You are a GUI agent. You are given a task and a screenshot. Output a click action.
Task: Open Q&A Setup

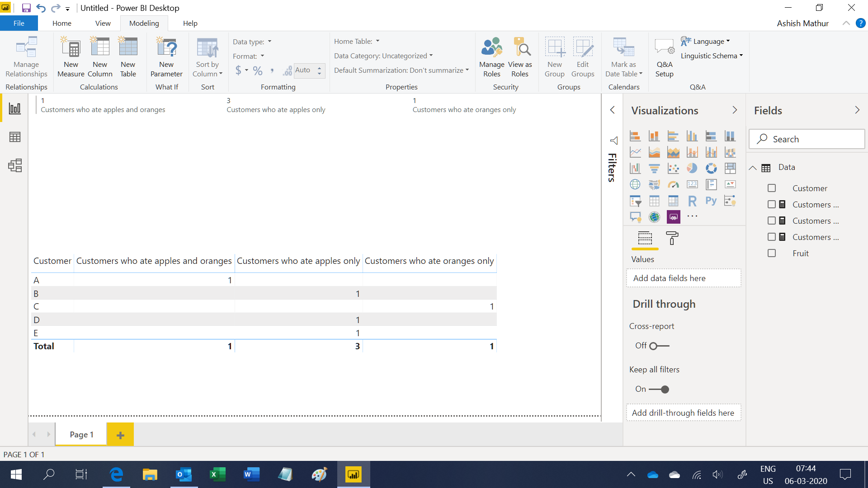pos(665,57)
